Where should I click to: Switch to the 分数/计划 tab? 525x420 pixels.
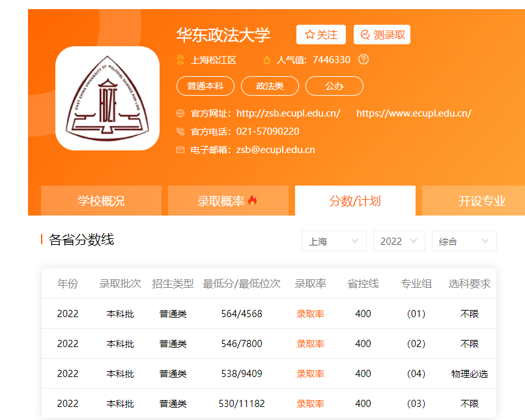point(355,201)
